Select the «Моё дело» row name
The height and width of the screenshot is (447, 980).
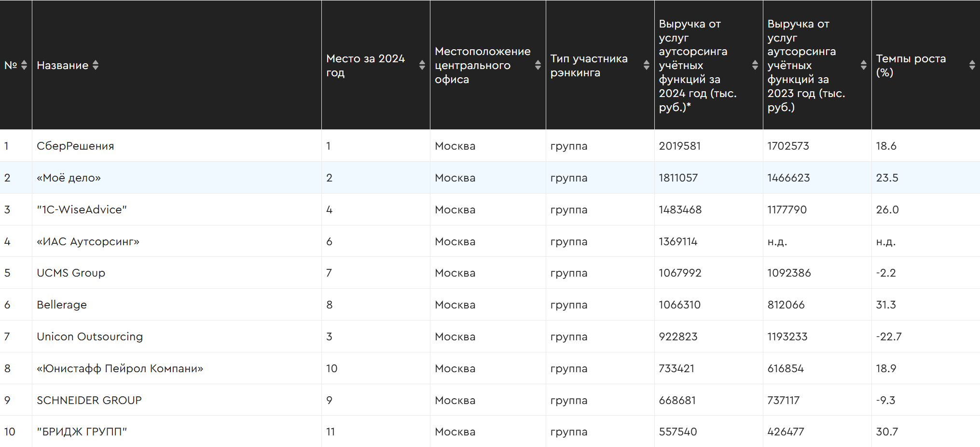(69, 178)
